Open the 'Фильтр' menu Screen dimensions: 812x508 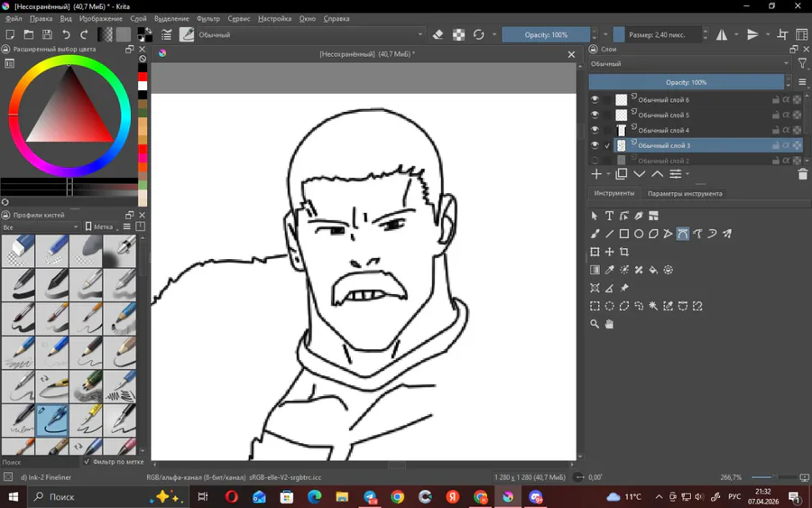208,18
